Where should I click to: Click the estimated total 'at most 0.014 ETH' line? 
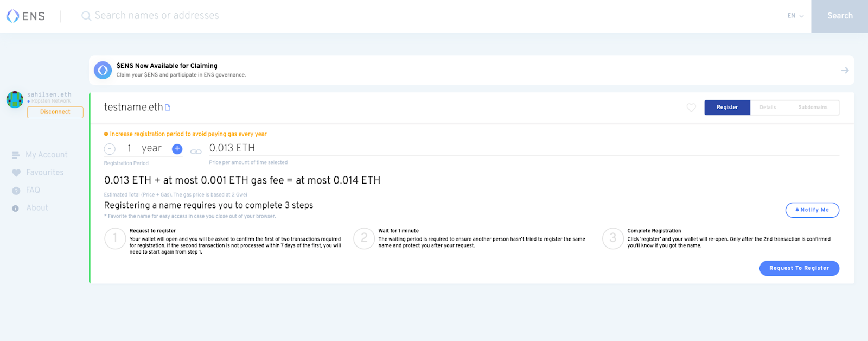[x=242, y=180]
